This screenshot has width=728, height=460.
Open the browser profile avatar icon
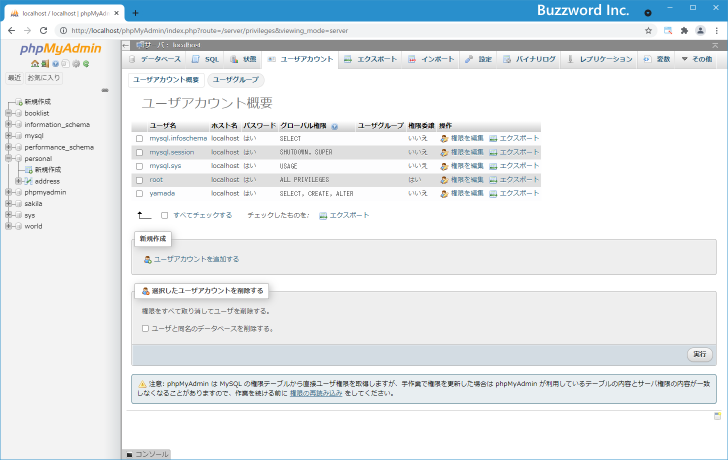(700, 31)
